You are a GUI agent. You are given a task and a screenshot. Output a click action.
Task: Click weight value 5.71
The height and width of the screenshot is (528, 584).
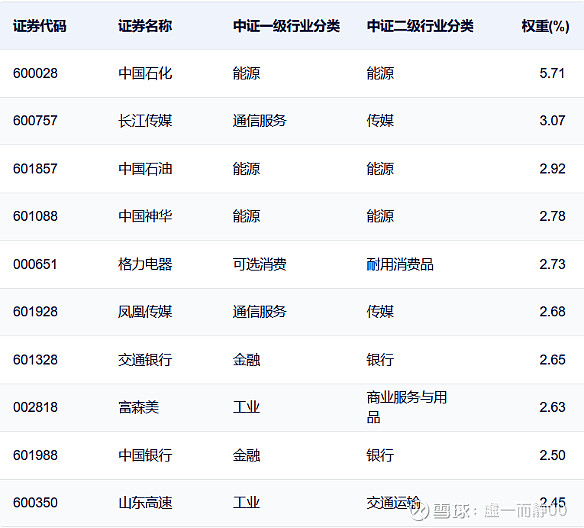click(552, 73)
